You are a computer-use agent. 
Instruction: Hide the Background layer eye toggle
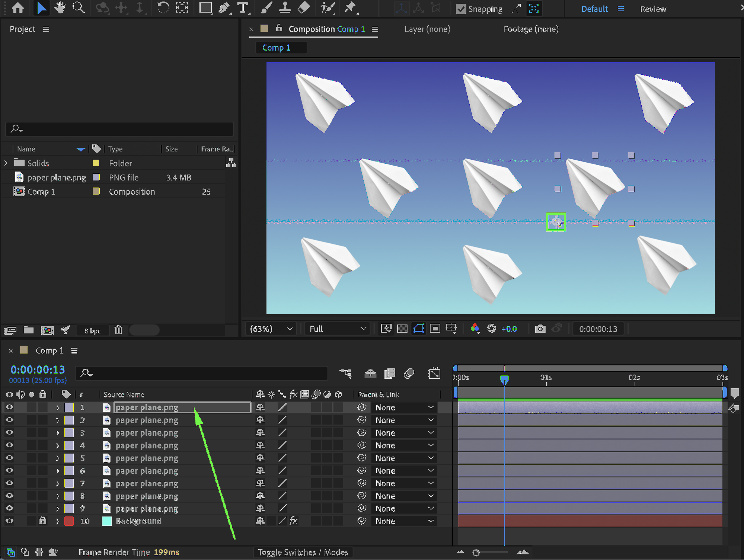[x=9, y=521]
